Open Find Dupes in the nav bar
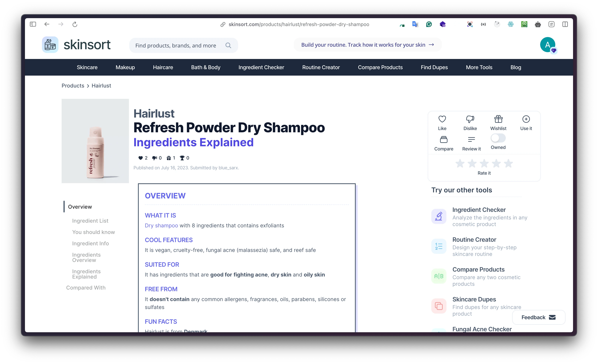598x364 pixels. pos(434,67)
